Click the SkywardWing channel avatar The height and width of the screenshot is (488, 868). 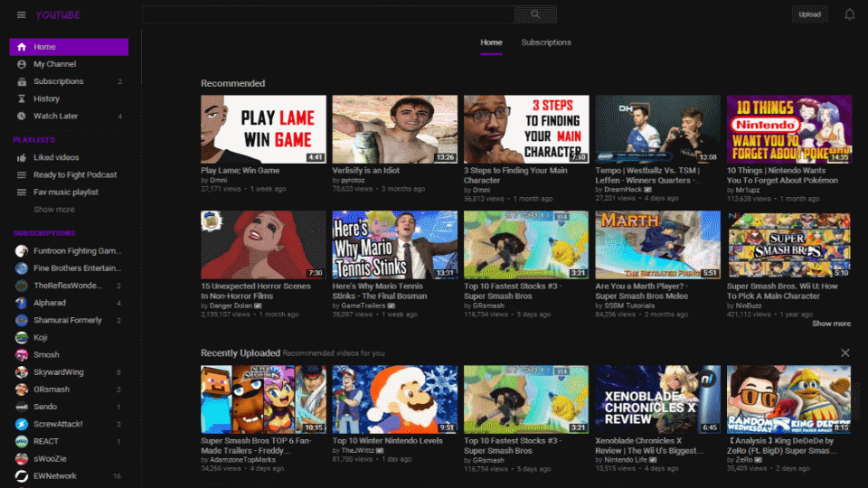tap(22, 372)
